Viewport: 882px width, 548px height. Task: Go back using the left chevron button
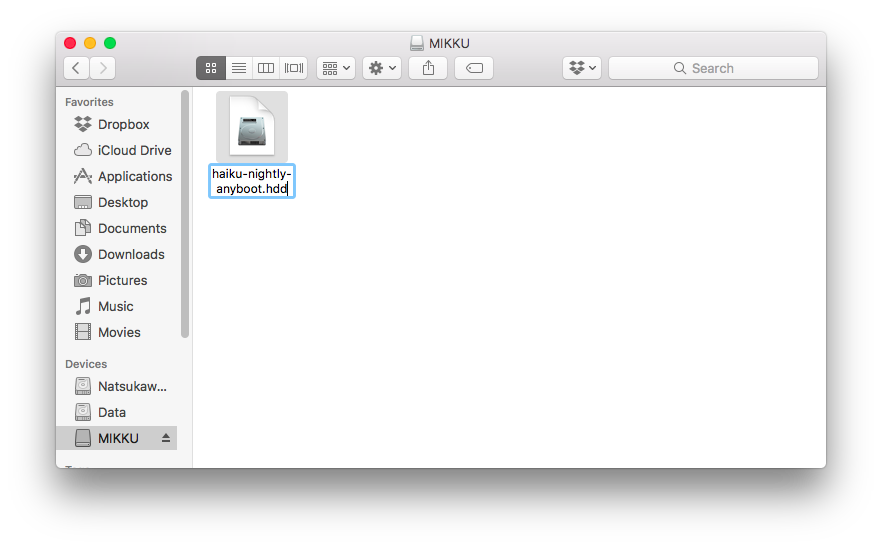click(x=77, y=68)
